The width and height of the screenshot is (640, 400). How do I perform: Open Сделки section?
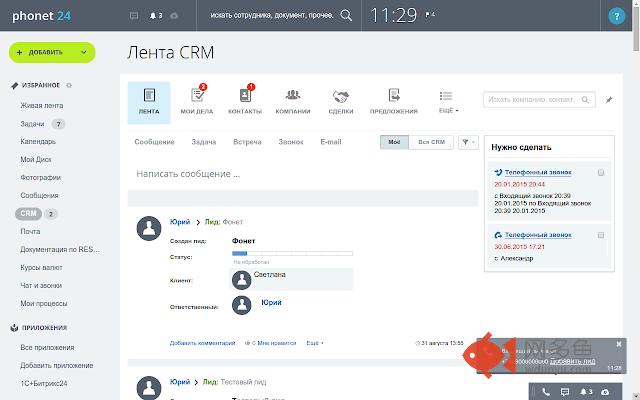[x=341, y=102]
